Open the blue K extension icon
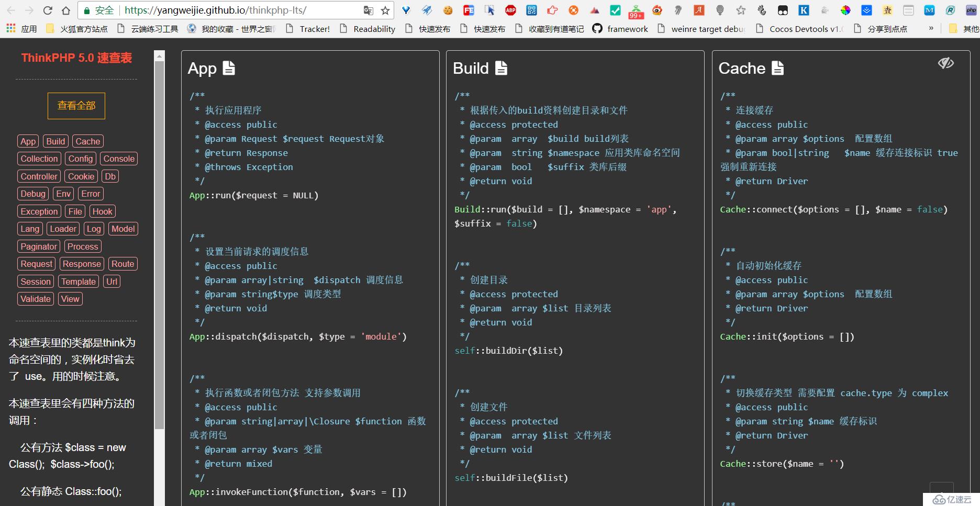Screen dimensions: 980x506 tap(804, 10)
